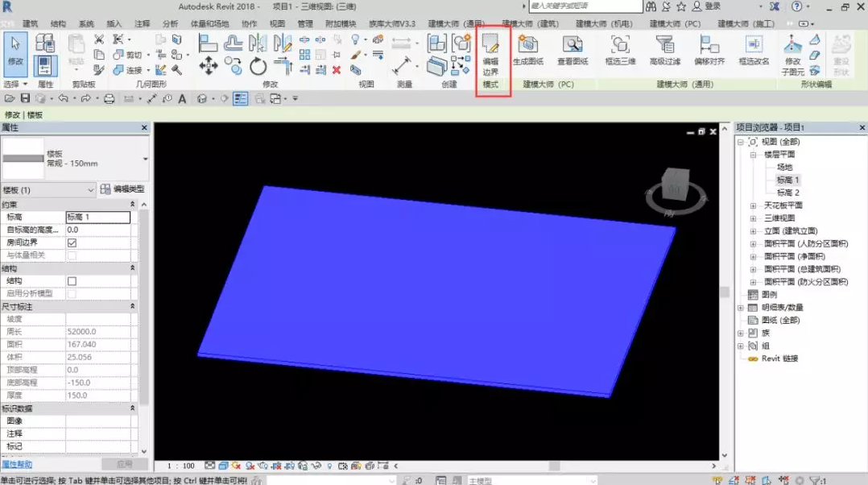Click the binoculars search icon in title bar
This screenshot has width=868, height=485.
[x=651, y=6]
